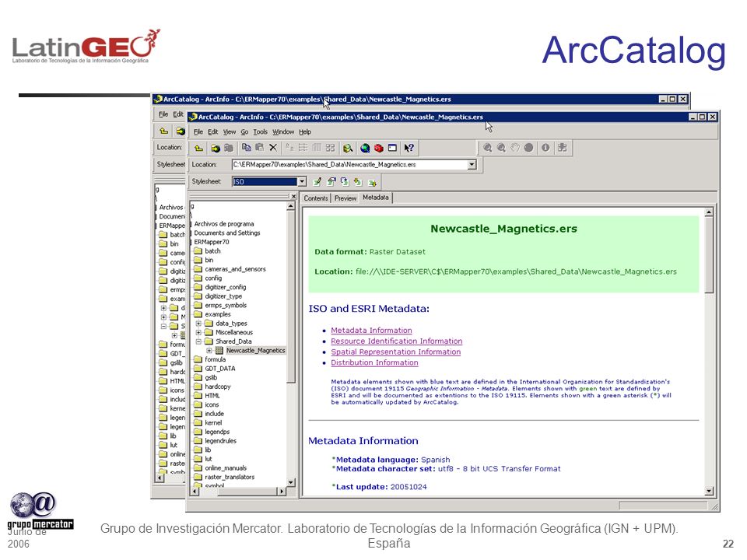Select the Pan hand tool
747x560 pixels.
[x=515, y=148]
